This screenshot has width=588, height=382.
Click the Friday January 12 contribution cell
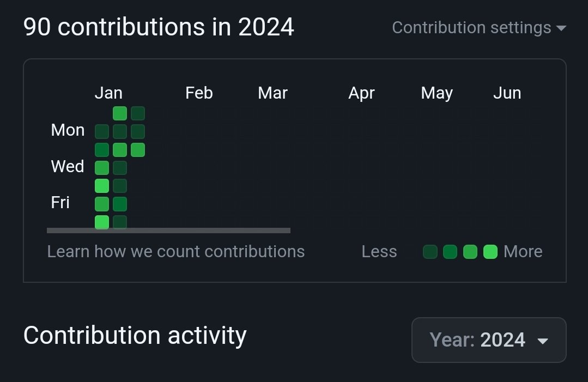click(120, 204)
